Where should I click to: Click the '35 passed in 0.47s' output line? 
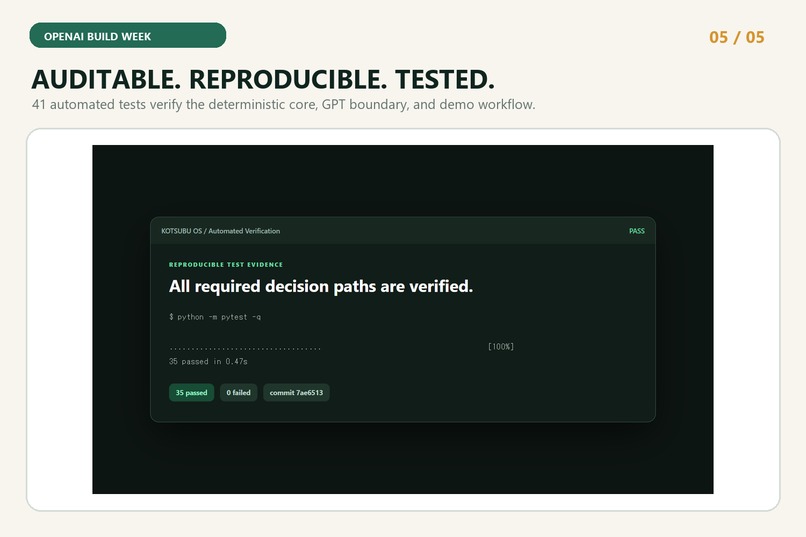[x=208, y=361]
